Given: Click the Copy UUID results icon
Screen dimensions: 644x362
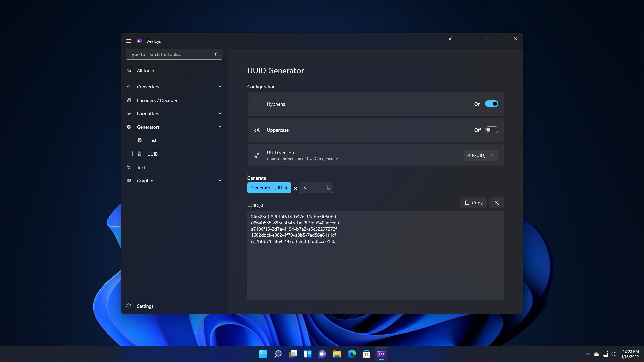Looking at the screenshot, I should point(473,202).
